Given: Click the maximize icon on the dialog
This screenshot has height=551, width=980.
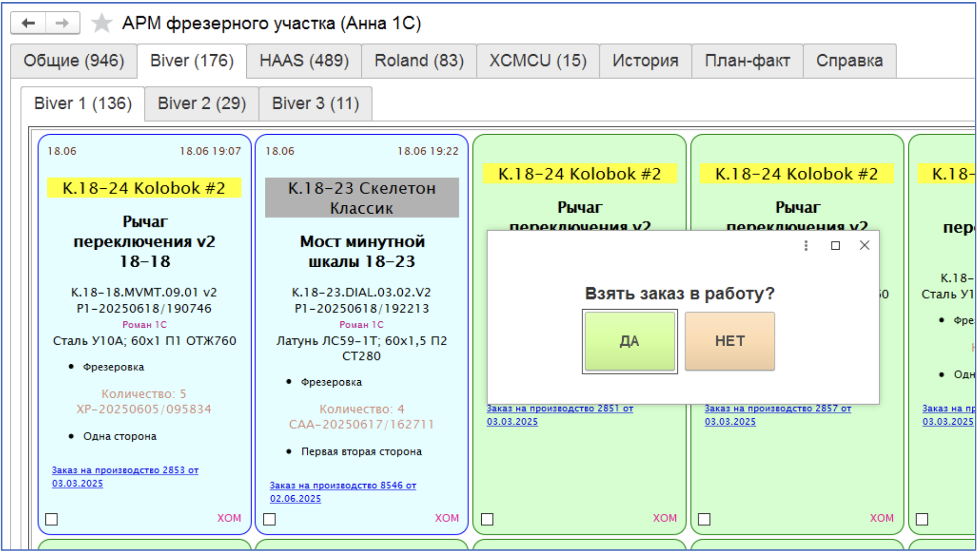Looking at the screenshot, I should [835, 246].
